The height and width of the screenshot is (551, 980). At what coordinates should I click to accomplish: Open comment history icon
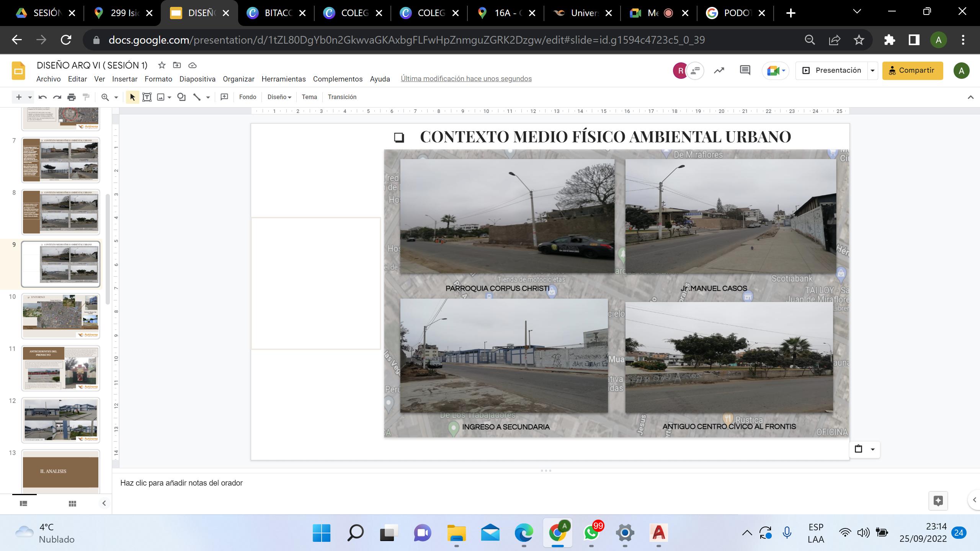[745, 70]
